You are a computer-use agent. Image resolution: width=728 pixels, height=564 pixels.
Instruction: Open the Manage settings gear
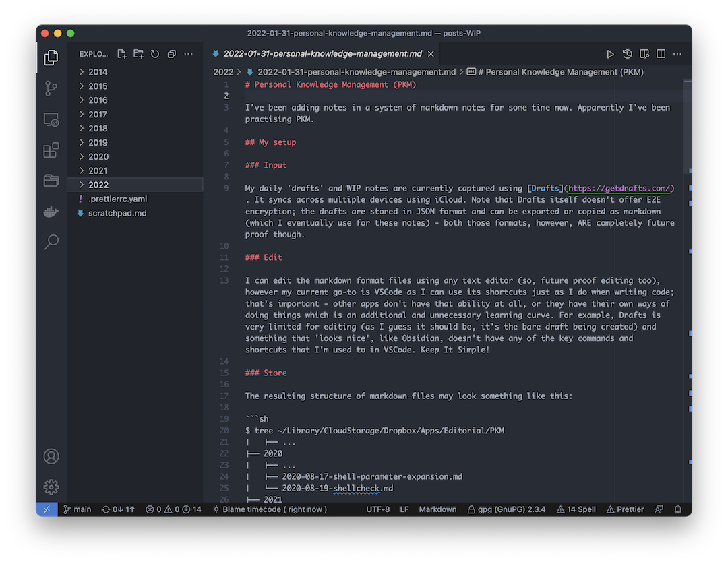tap(51, 487)
